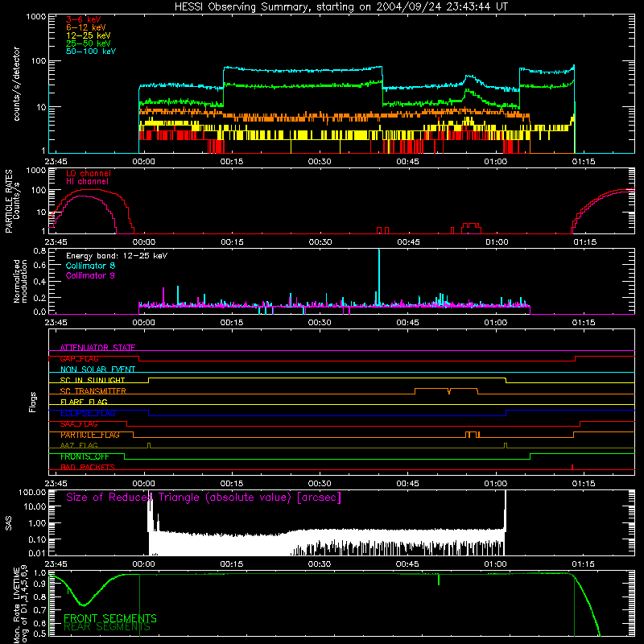The image size is (644, 644).
Task: Click the red BAD_PACKETS tick near 01:13
Action: tap(572, 467)
